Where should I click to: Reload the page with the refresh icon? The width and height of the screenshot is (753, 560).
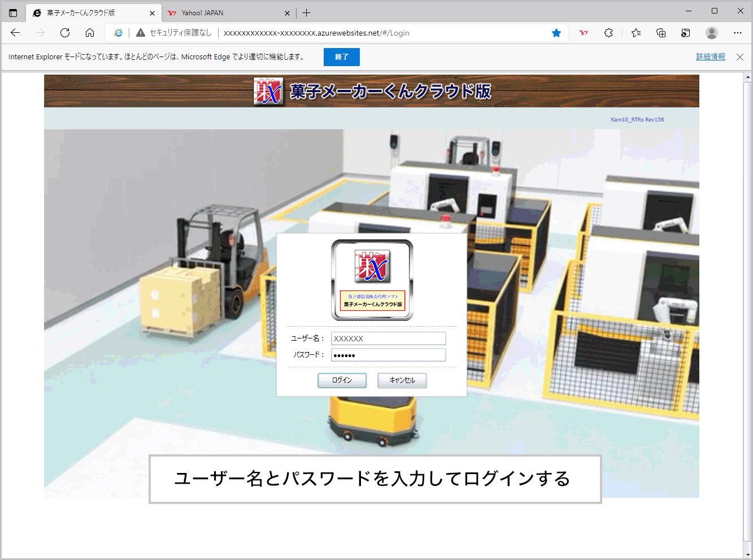coord(65,33)
